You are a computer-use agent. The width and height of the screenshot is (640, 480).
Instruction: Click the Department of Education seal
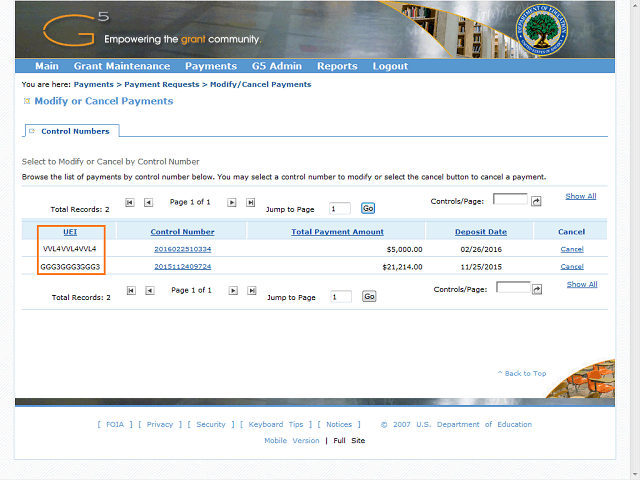tap(543, 31)
